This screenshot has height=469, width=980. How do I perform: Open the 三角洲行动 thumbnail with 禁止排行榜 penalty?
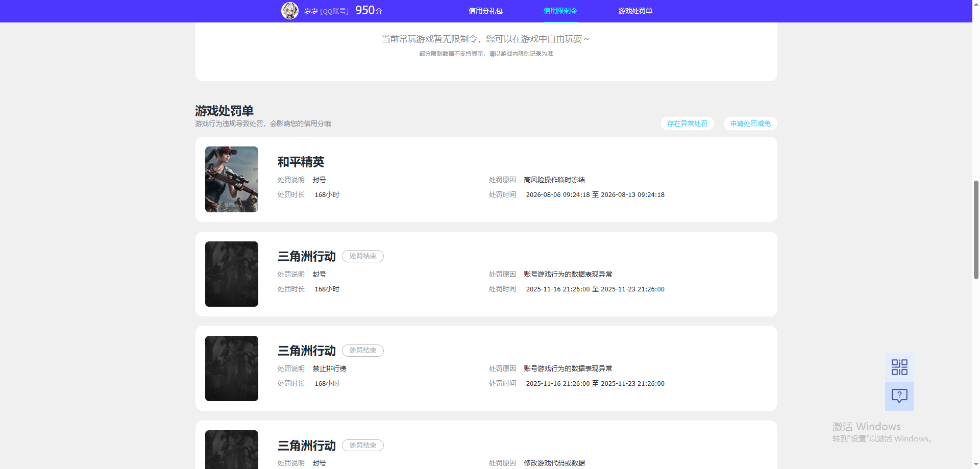click(232, 368)
